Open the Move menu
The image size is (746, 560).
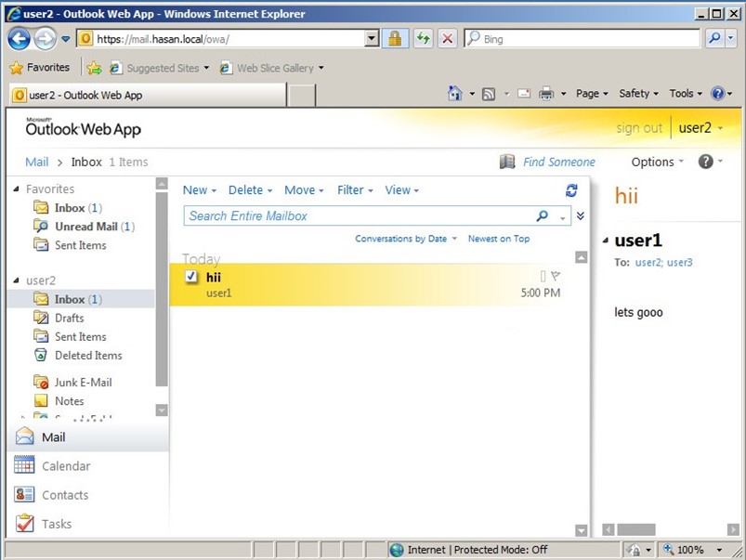pos(304,190)
